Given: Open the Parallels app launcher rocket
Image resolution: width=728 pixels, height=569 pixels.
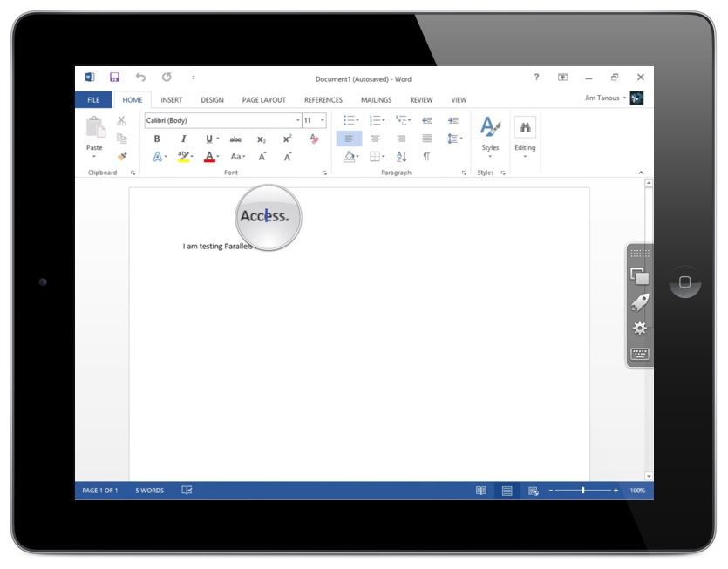Looking at the screenshot, I should click(640, 302).
